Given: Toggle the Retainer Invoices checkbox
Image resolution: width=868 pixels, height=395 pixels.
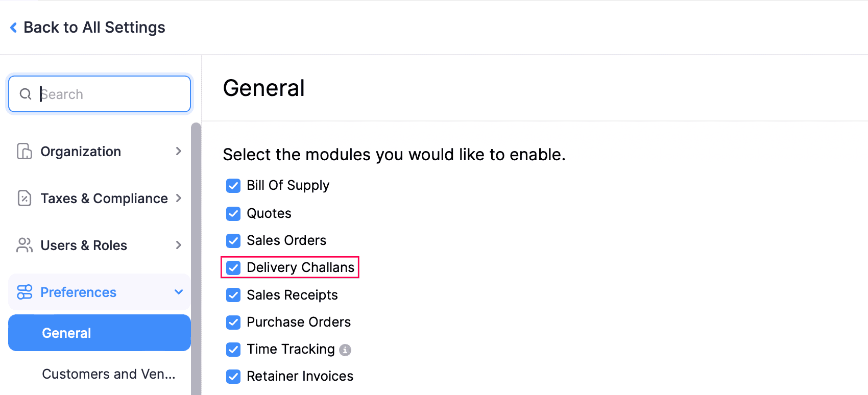Looking at the screenshot, I should click(x=233, y=377).
